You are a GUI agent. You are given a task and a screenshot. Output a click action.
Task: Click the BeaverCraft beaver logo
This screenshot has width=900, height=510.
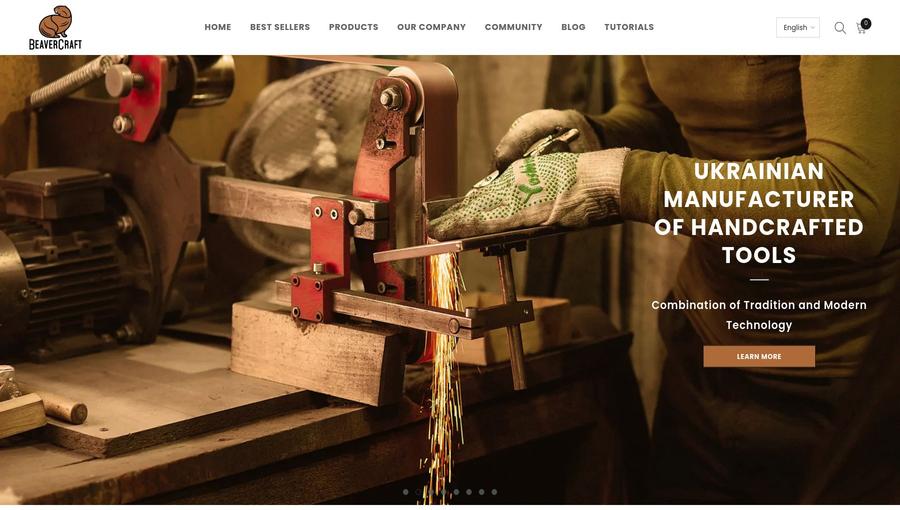56,28
